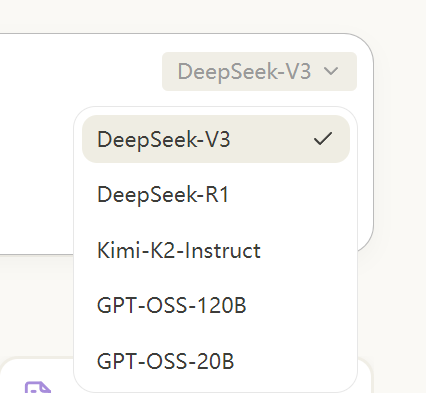The width and height of the screenshot is (426, 393).
Task: Dismiss dropdown by clicking page background above
Action: [213, 15]
